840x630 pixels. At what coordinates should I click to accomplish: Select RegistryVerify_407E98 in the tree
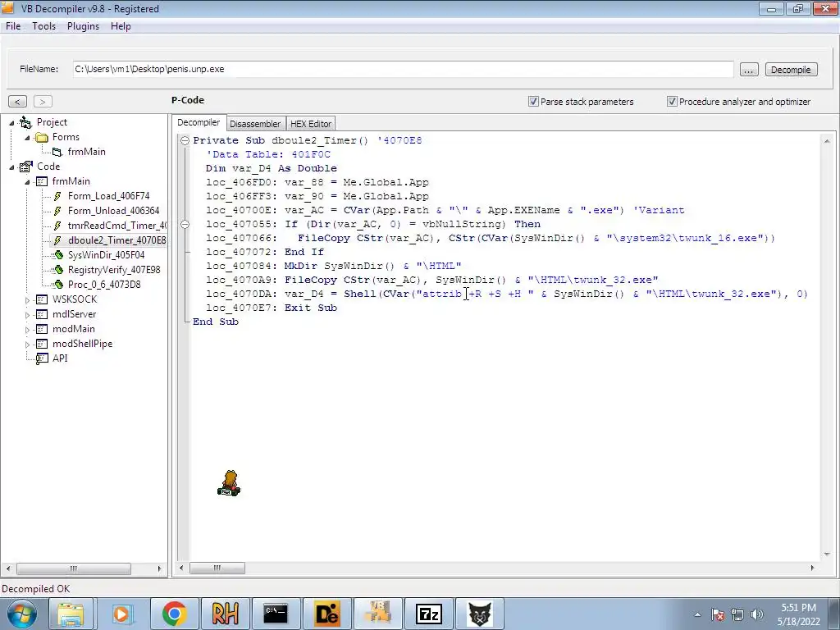click(x=114, y=270)
